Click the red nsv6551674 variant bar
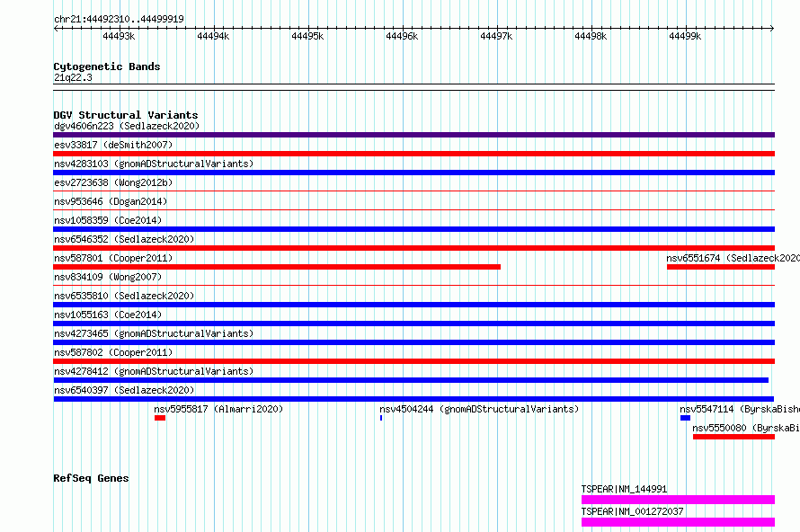Screen dimensions: 800x532 720,267
